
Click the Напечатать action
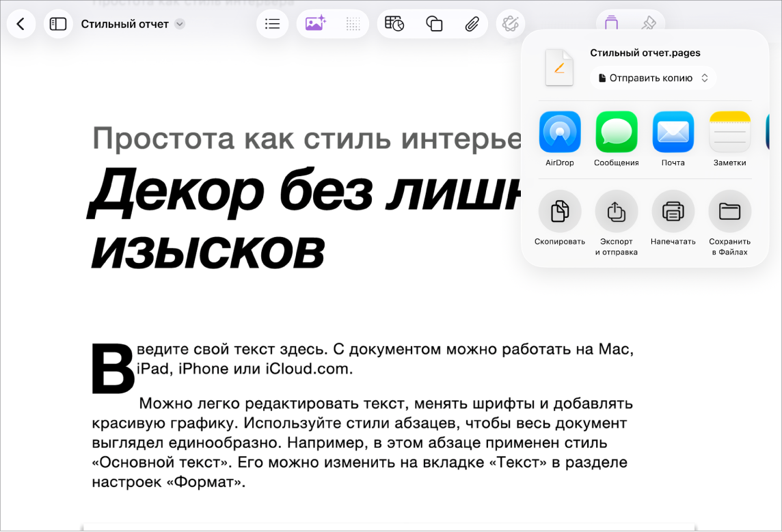click(673, 219)
